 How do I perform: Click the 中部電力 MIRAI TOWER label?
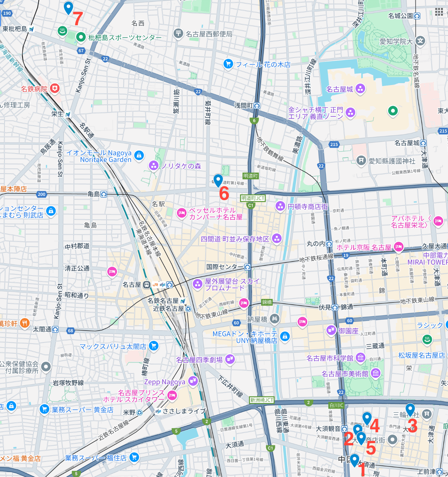[428, 259]
